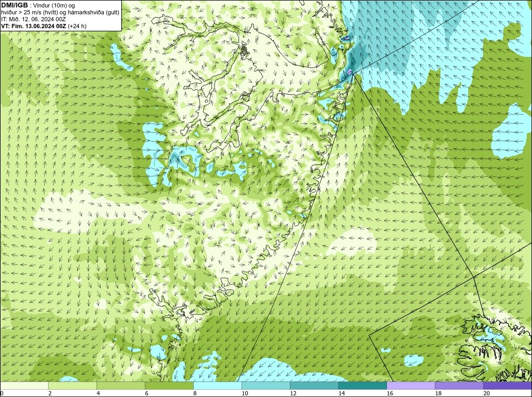Image resolution: width=532 pixels, height=397 pixels.
Task: Click the legend label 8
Action: (x=195, y=393)
